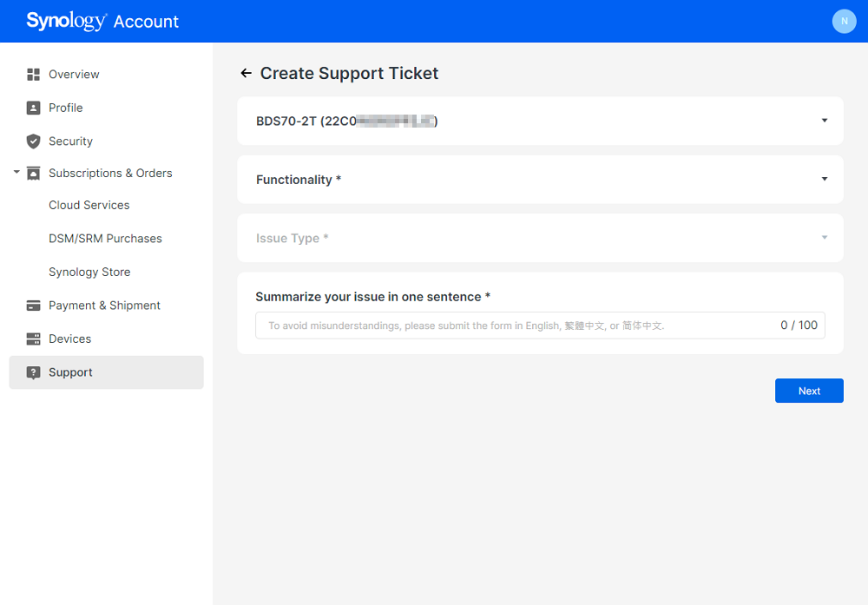Click the Support question mark icon
The height and width of the screenshot is (605, 868).
click(x=33, y=372)
